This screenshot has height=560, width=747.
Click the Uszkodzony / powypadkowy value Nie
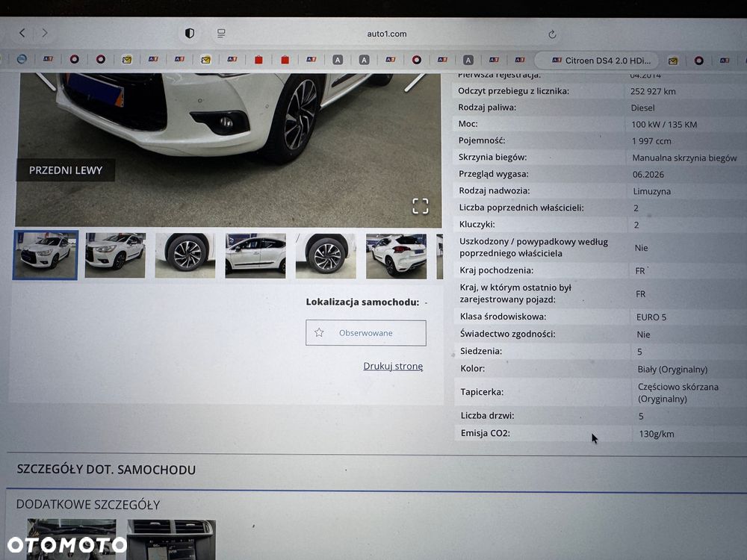click(641, 248)
